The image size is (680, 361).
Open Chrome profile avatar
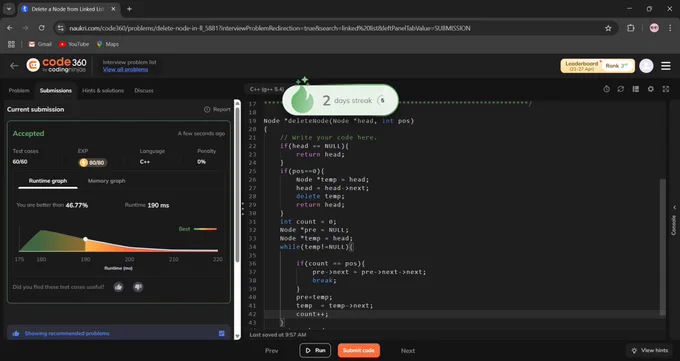click(654, 28)
